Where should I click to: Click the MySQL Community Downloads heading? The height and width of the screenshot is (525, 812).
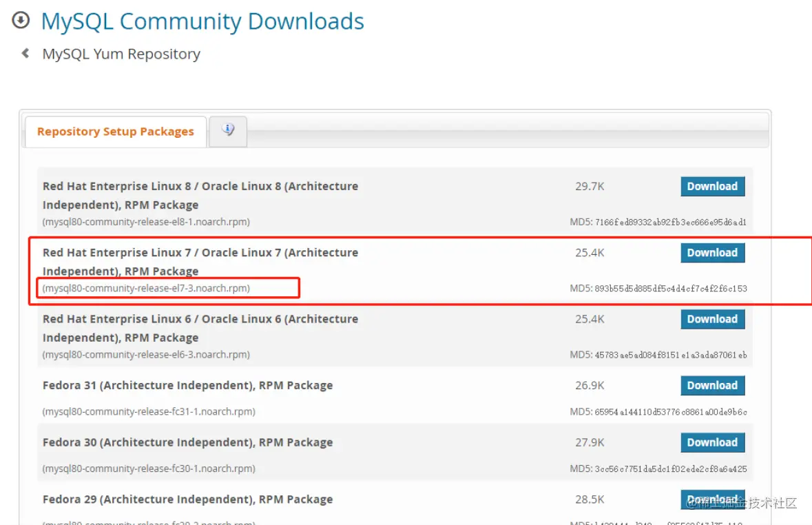(x=202, y=21)
